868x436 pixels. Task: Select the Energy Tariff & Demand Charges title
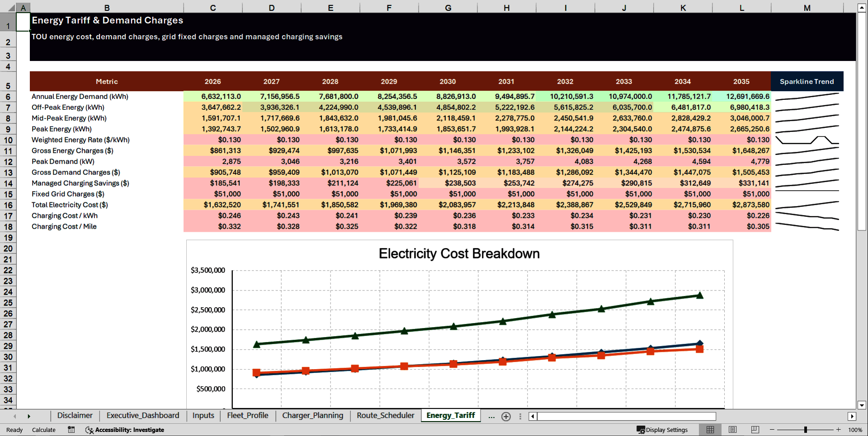(x=108, y=20)
